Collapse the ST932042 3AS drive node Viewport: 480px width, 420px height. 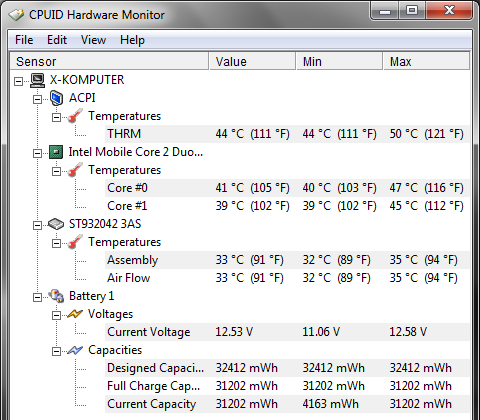(38, 225)
